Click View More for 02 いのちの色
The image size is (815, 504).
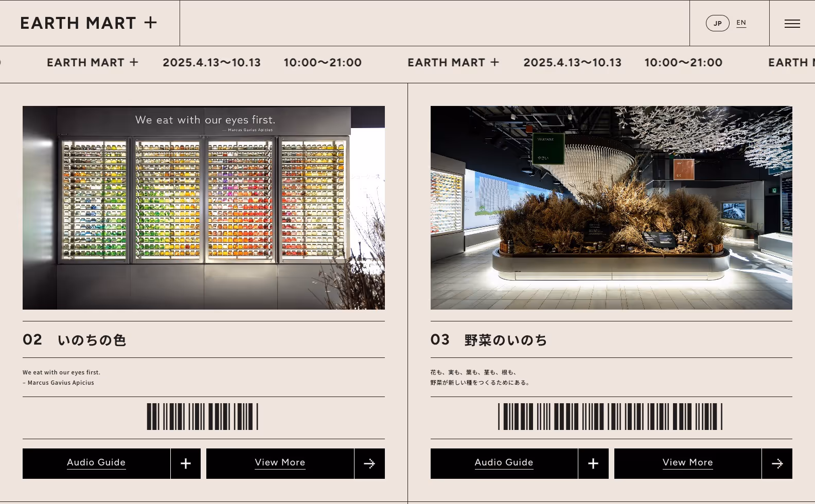click(280, 463)
